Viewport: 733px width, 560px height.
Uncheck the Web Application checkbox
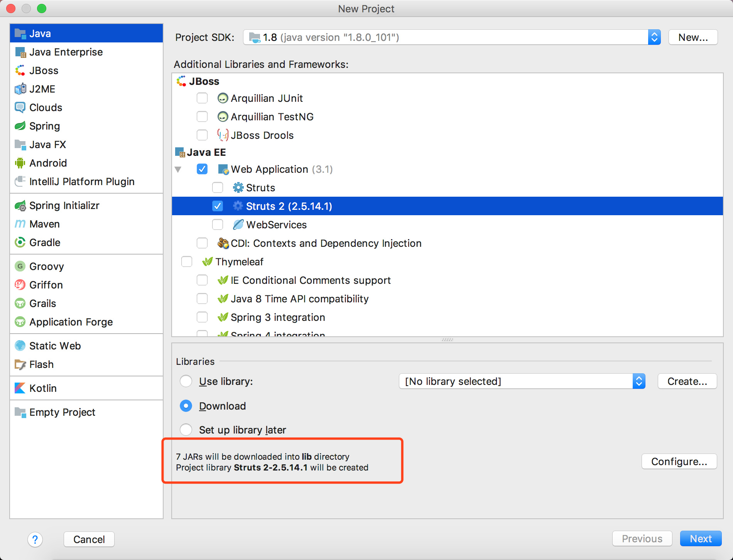click(202, 169)
